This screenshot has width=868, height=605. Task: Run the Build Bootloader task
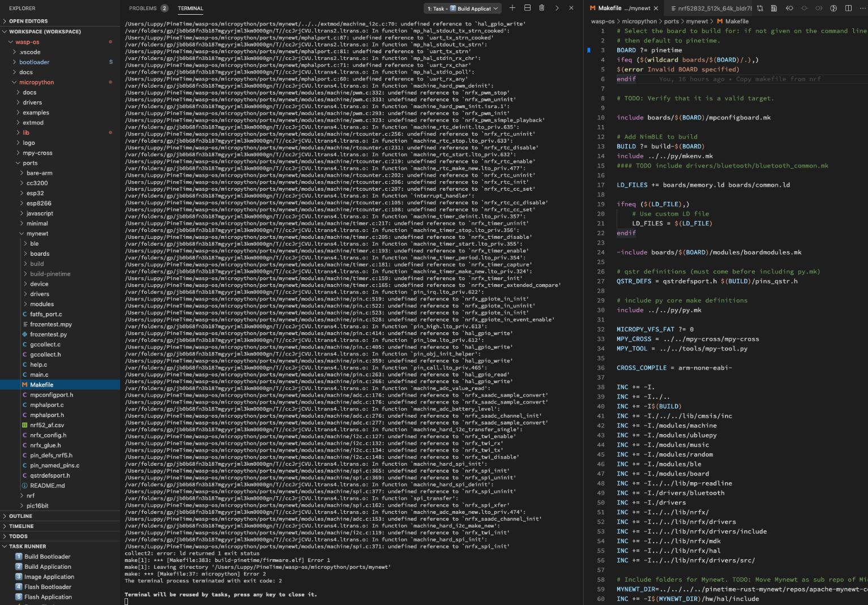(47, 557)
